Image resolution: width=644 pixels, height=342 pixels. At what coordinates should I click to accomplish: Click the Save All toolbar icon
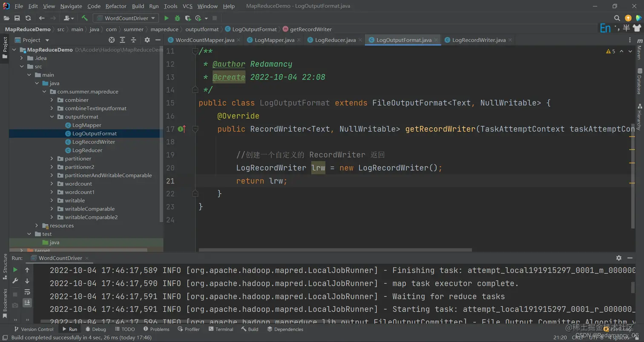pyautogui.click(x=17, y=18)
